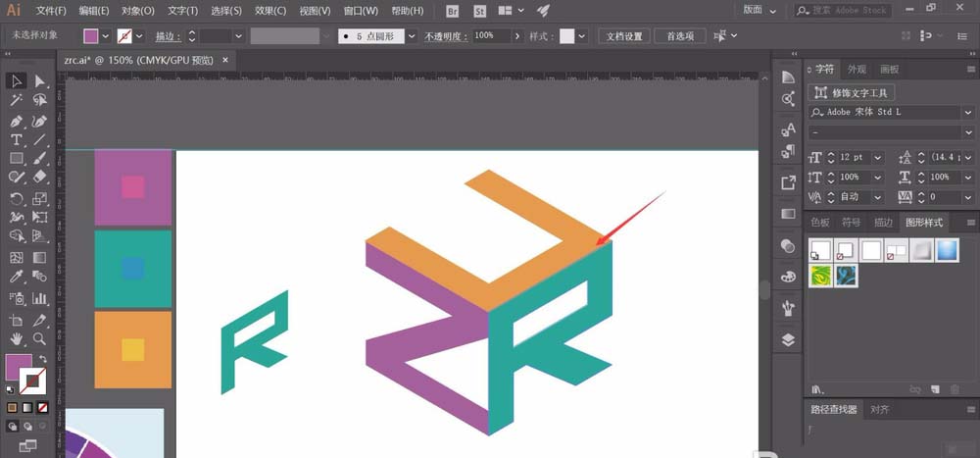Select the Shaper tool
Image resolution: width=980 pixels, height=458 pixels.
coord(17,178)
